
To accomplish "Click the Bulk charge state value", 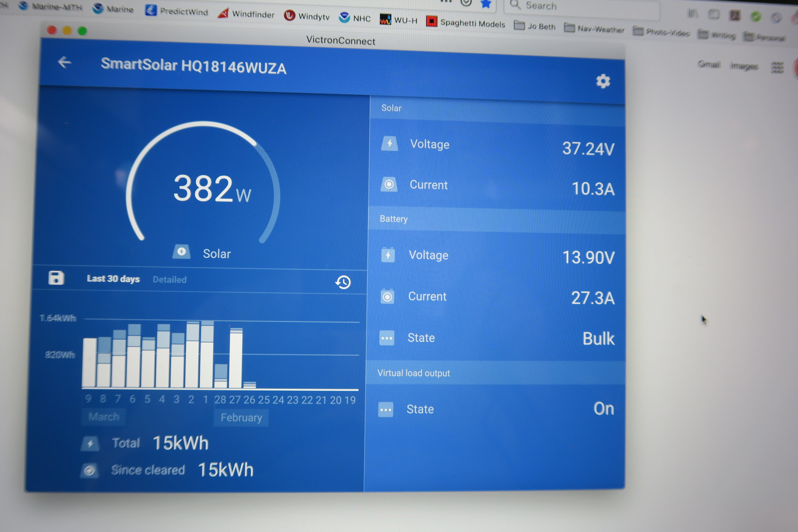I will [x=598, y=338].
